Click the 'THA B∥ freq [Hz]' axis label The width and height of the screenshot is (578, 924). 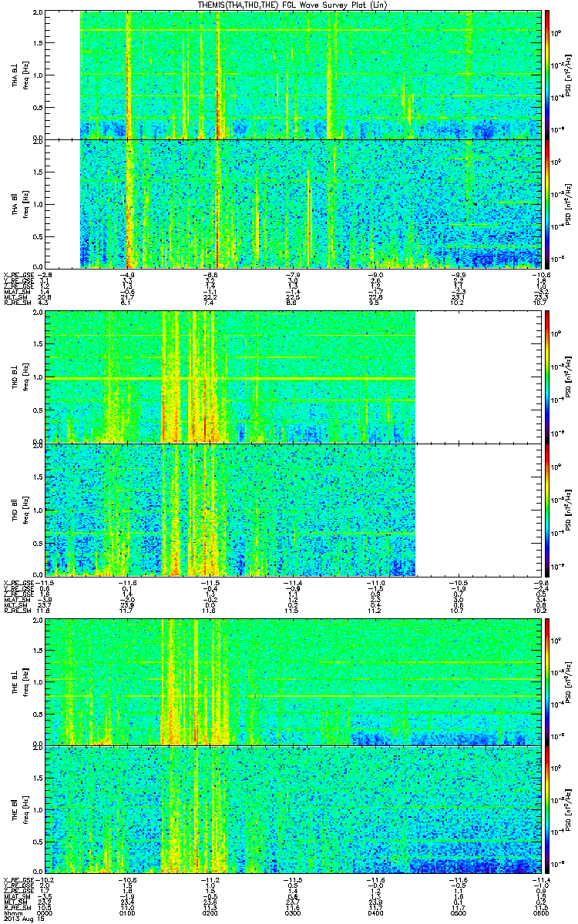[x=19, y=203]
